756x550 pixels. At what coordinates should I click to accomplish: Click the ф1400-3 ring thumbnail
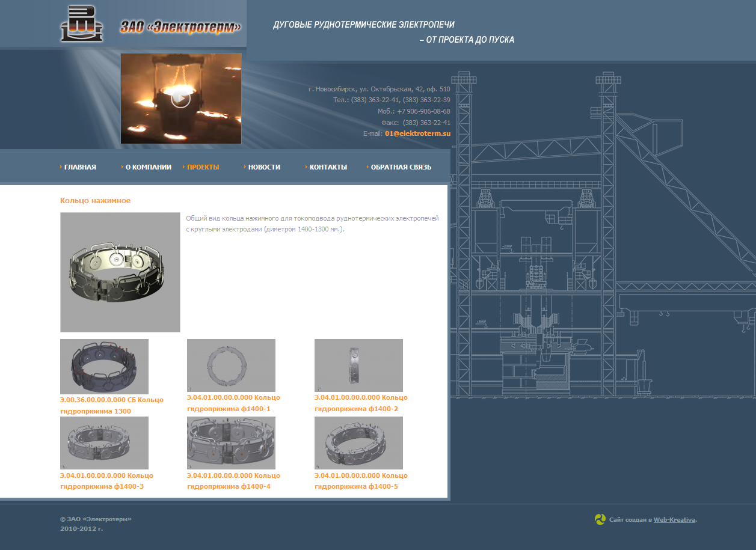coord(104,442)
